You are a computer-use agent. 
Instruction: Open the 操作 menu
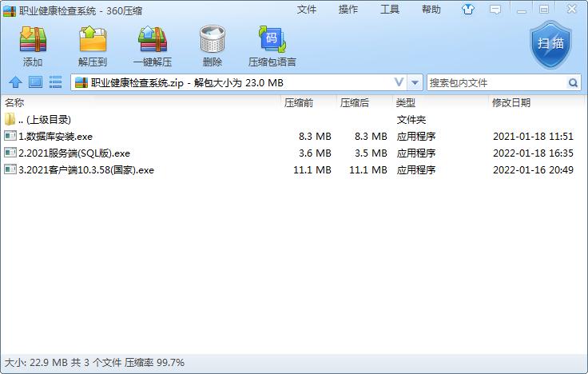point(348,10)
